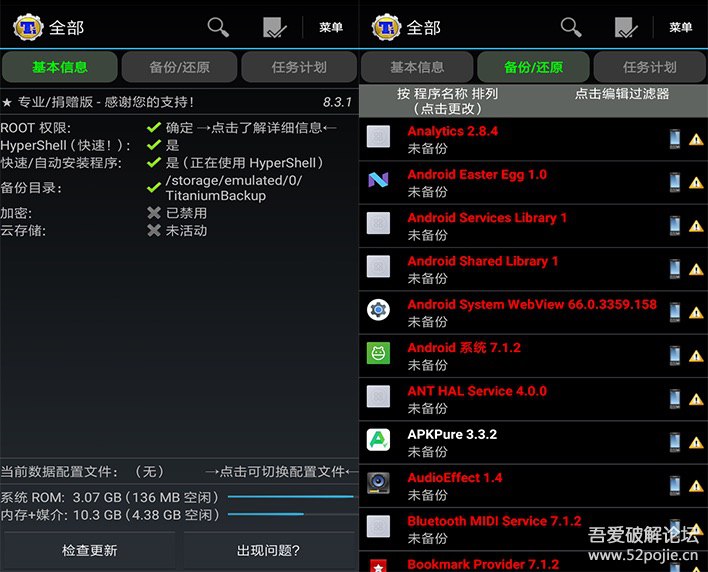The width and height of the screenshot is (708, 572).
Task: Open 任务计划 tab in right screen
Action: [650, 67]
